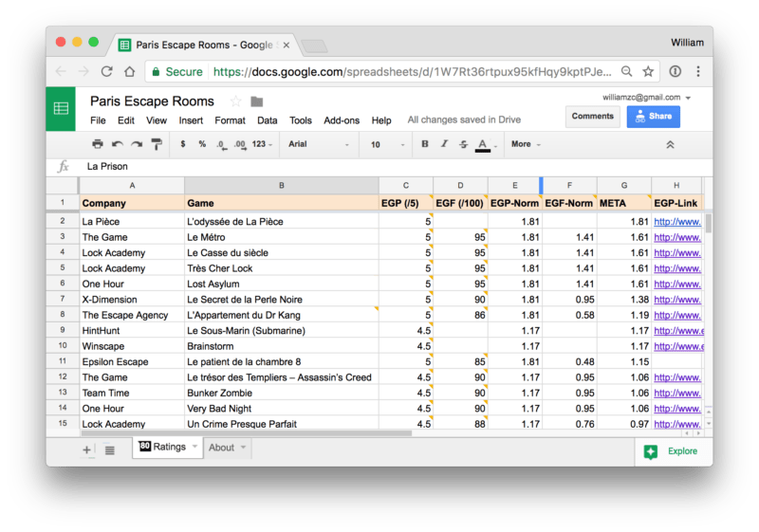Click the Comments button

pyautogui.click(x=592, y=116)
